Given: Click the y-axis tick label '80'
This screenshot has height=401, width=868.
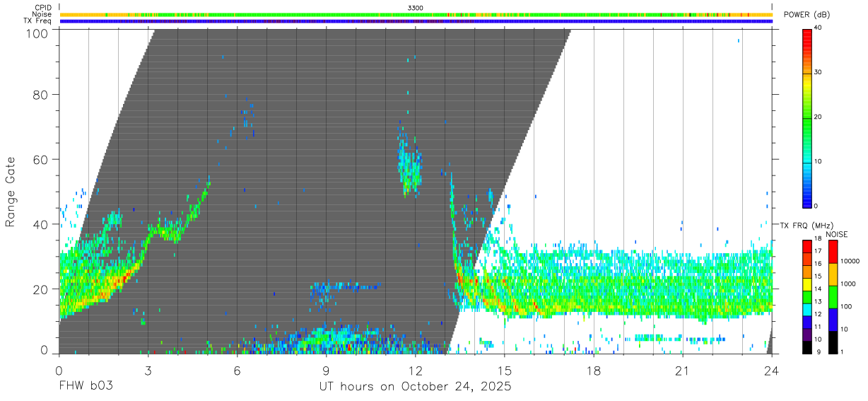Looking at the screenshot, I should (42, 95).
